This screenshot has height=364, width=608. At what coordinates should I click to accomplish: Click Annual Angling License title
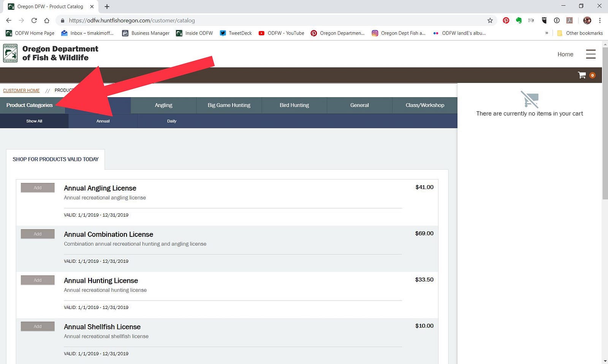point(100,188)
